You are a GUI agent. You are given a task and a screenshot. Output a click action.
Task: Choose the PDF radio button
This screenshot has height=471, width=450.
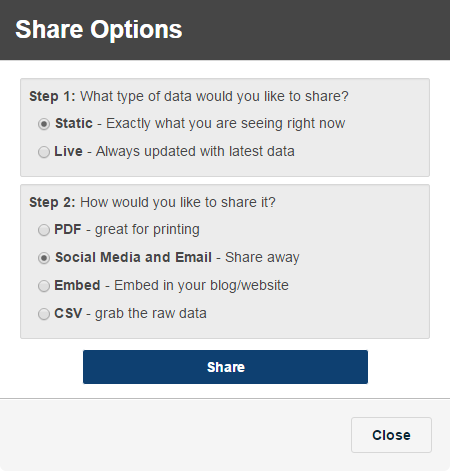coord(44,230)
